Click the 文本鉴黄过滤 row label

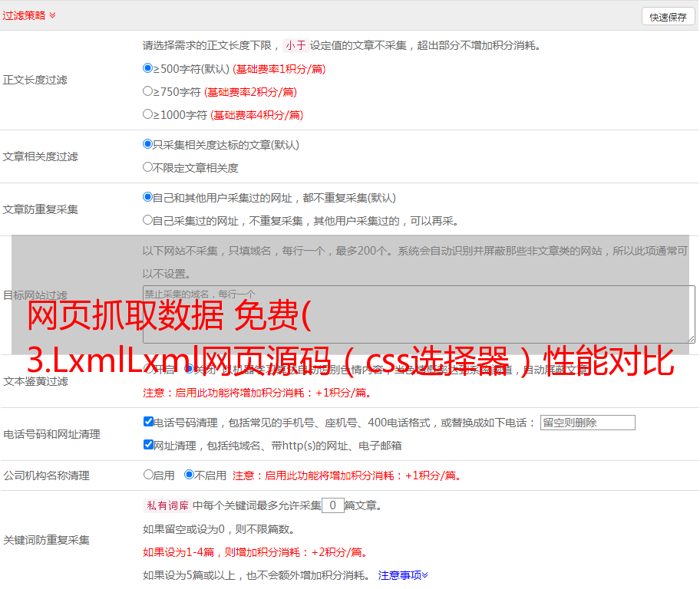tap(36, 381)
